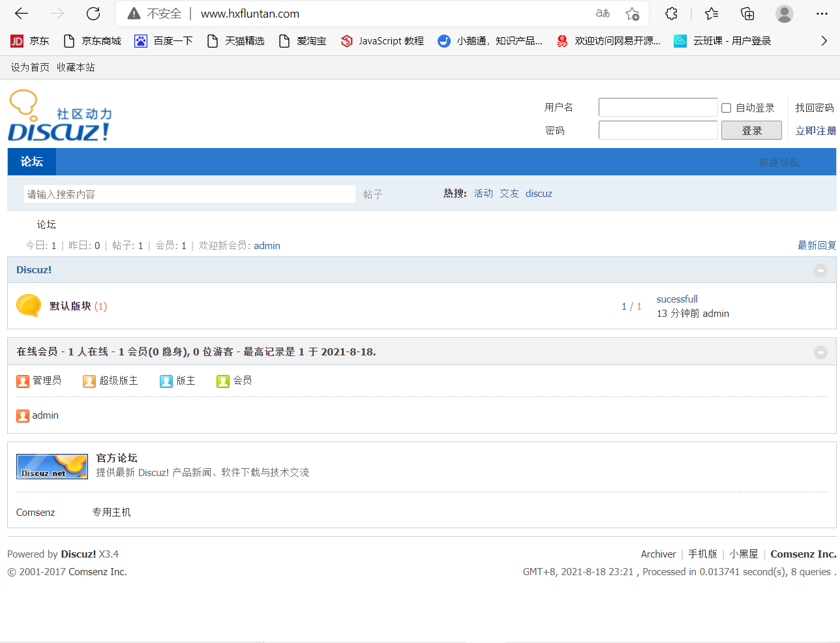840x643 pixels.
Task: Collapse the 在线会员 section
Action: [x=821, y=352]
